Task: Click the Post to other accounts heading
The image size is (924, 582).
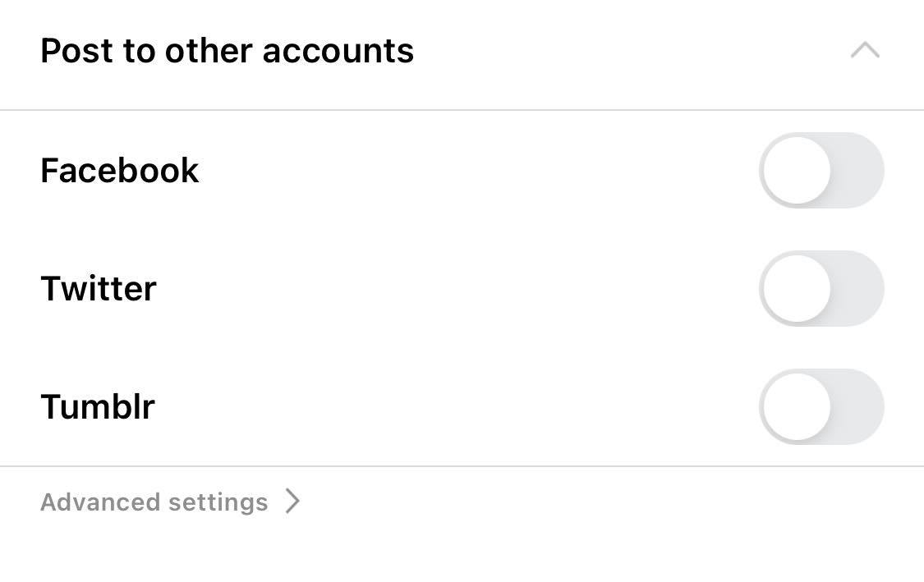Action: coord(227,51)
